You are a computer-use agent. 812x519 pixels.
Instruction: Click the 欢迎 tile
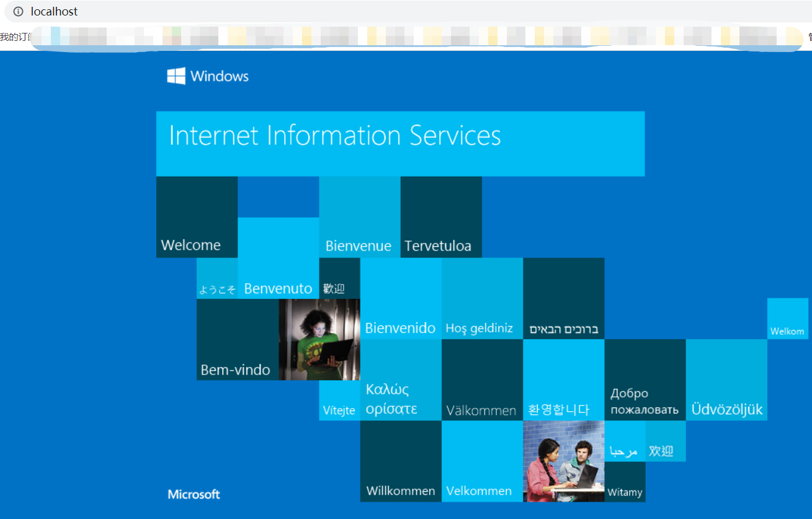(x=666, y=441)
